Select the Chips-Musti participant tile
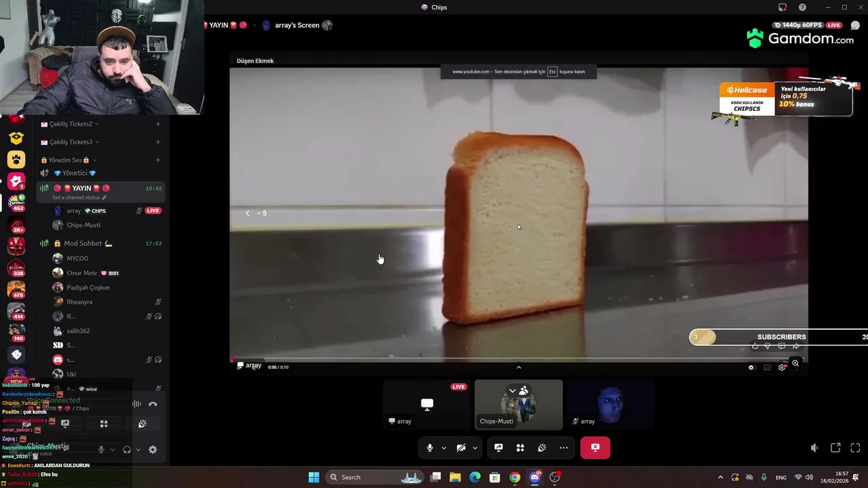The width and height of the screenshot is (868, 488). pos(519,405)
